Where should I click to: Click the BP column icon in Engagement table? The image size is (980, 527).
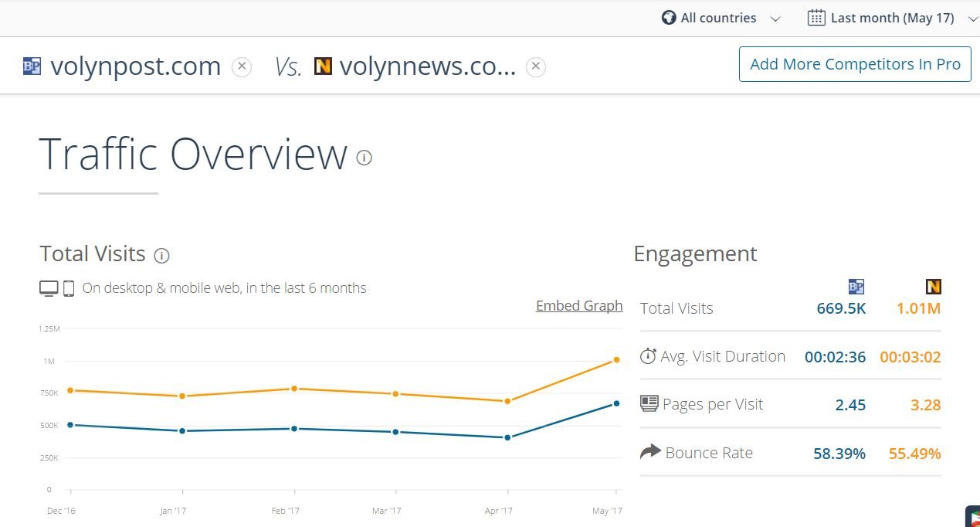tap(856, 287)
